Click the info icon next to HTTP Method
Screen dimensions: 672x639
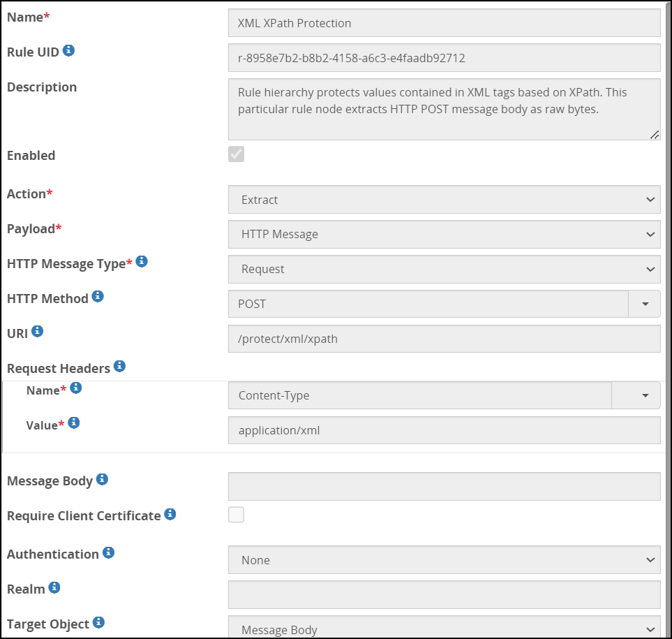pos(98,297)
